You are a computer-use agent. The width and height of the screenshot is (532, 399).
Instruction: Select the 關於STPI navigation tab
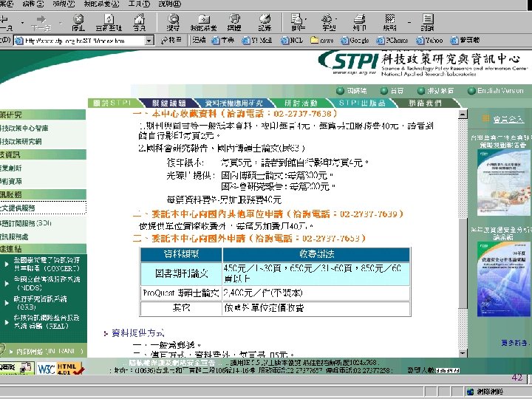pos(112,103)
